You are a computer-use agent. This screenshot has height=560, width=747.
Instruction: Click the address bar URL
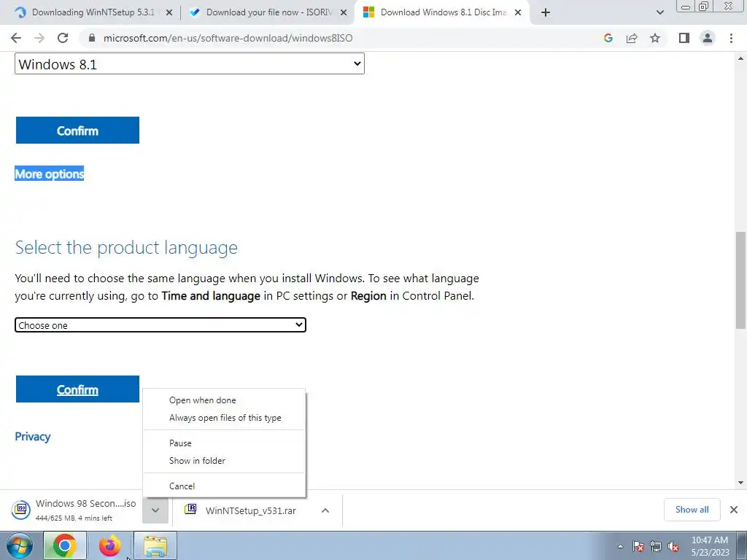(228, 38)
